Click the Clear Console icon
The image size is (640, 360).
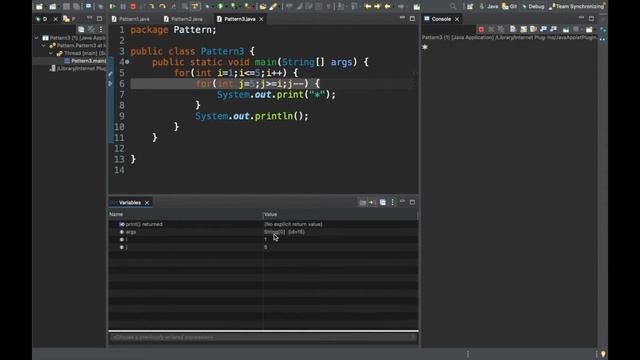click(513, 29)
